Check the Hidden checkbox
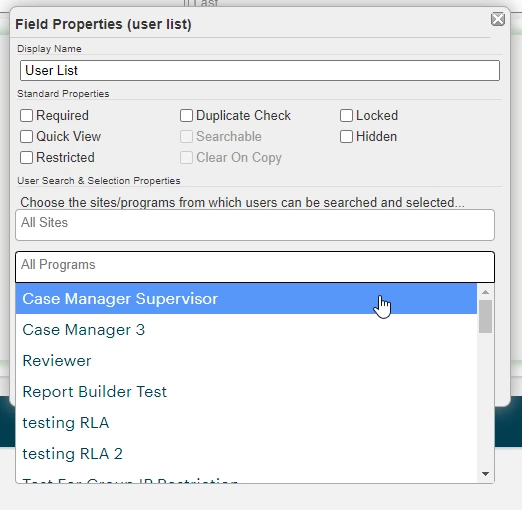Image resolution: width=522 pixels, height=510 pixels. click(346, 137)
